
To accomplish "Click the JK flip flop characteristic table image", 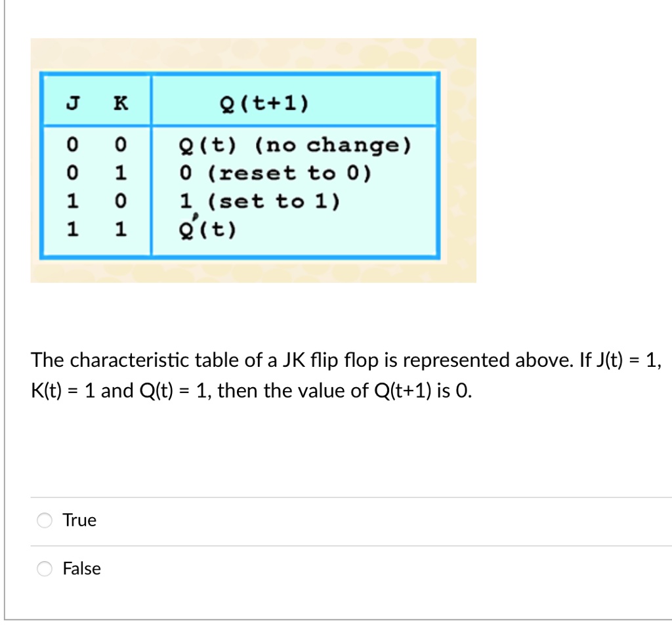I will click(253, 159).
